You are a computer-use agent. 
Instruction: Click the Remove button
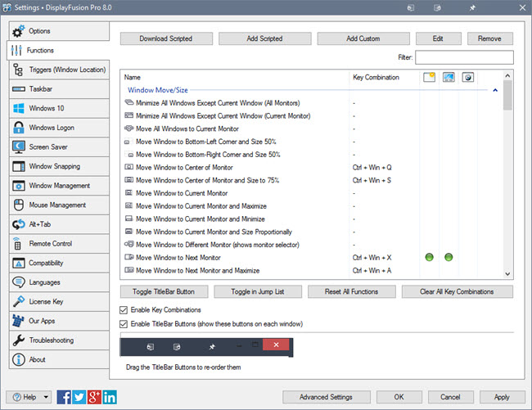[490, 38]
